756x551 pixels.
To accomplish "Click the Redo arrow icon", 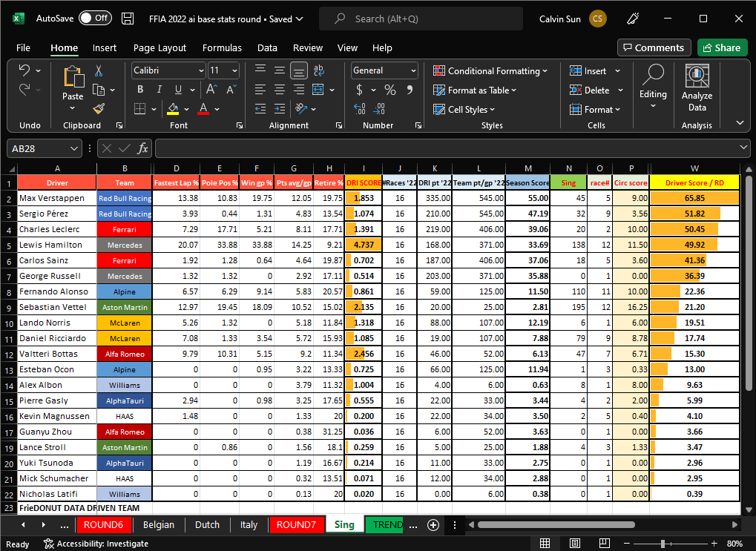I will click(24, 90).
